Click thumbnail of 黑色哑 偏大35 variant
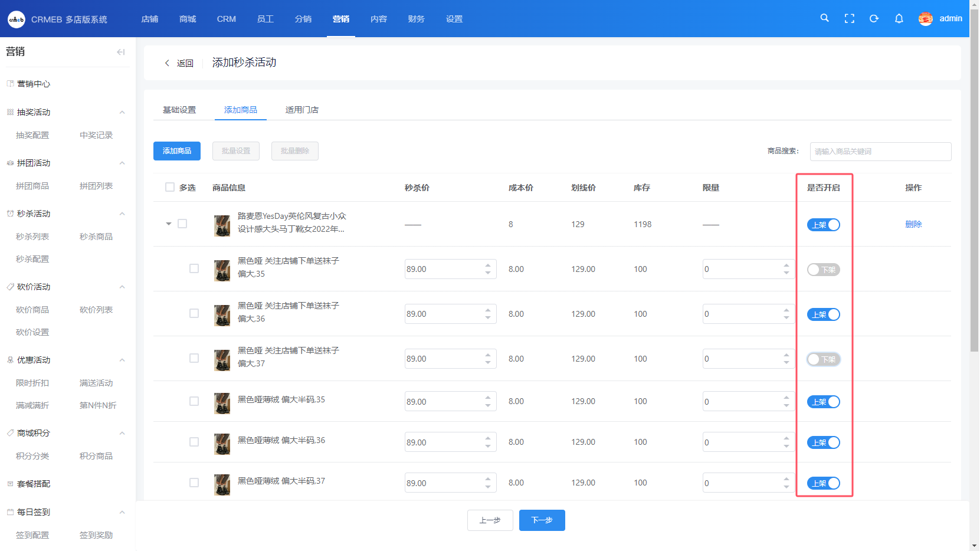This screenshot has height=551, width=980. [222, 270]
